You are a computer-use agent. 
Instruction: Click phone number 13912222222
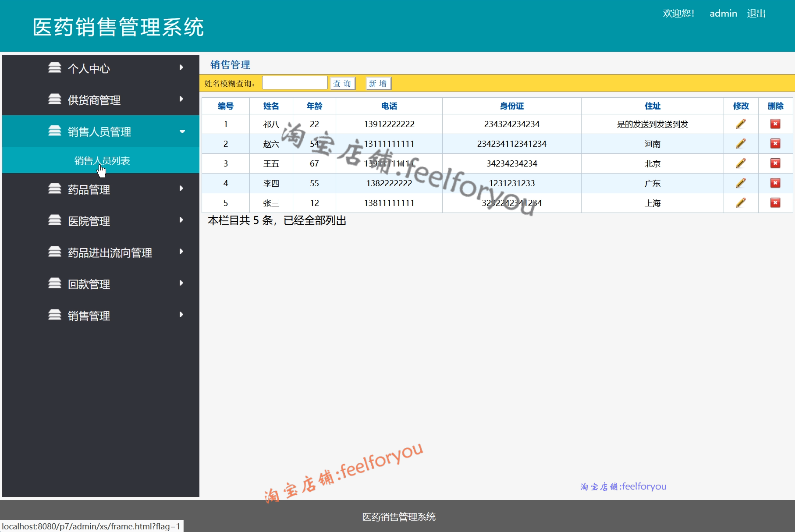[389, 124]
